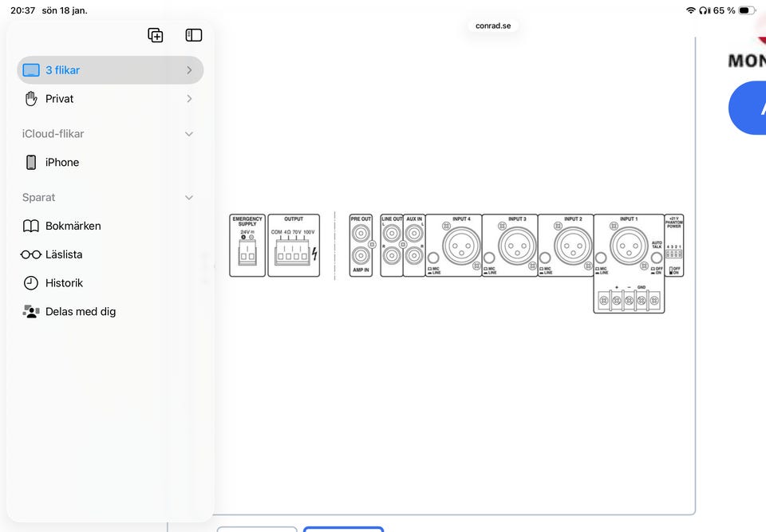The width and height of the screenshot is (766, 532).
Task: Click the glasses icon beside Läslista
Action: 31,254
